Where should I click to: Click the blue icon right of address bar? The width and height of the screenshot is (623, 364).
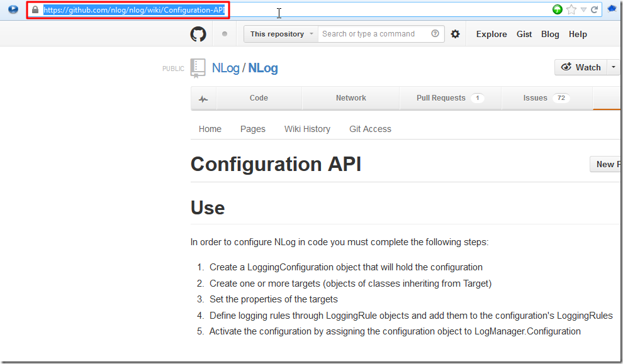point(612,9)
